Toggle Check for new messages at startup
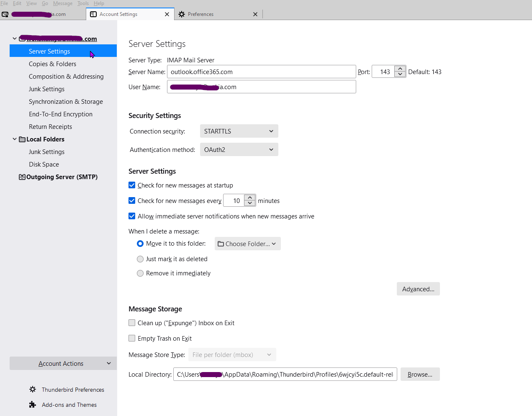Screen dimensions: 532x416 click(132, 185)
